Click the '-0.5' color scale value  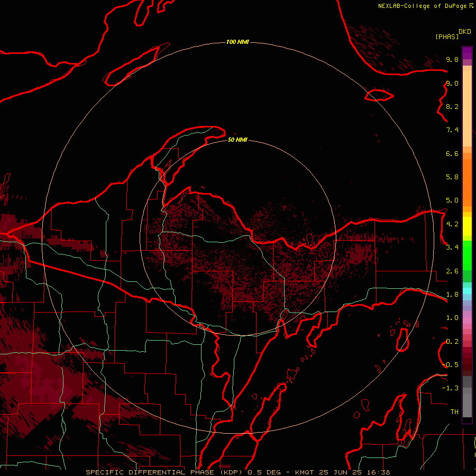450,365
